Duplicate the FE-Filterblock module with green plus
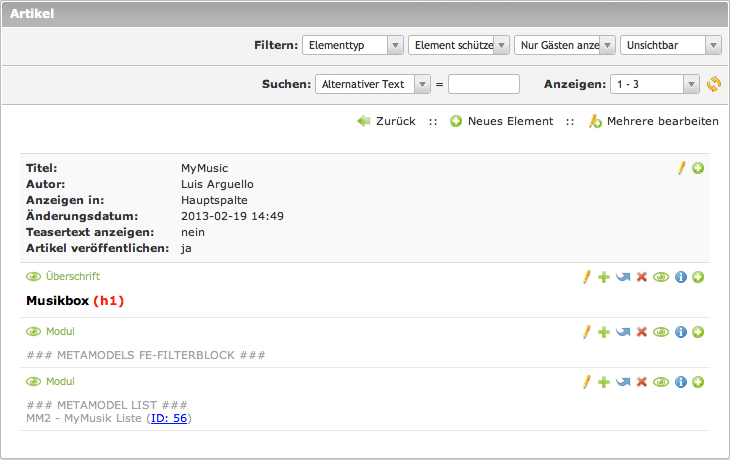Screen dimensions: 730x460 [x=604, y=332]
